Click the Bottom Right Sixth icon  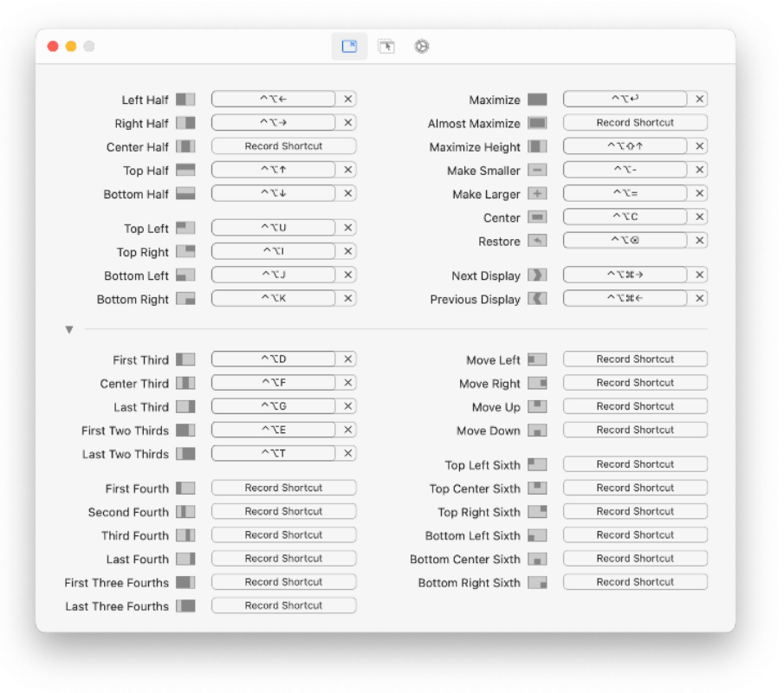(537, 582)
